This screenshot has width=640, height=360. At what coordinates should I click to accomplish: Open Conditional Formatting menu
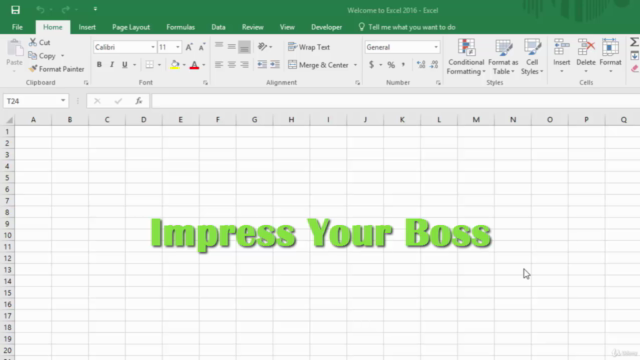point(466,57)
